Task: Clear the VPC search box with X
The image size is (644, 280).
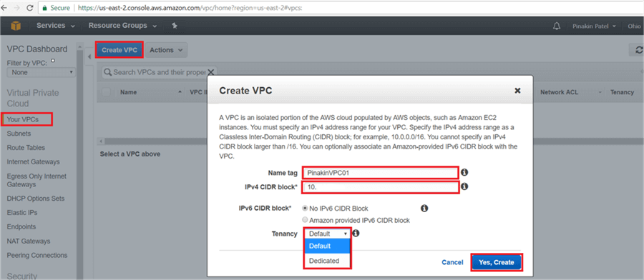Action: coord(211,72)
